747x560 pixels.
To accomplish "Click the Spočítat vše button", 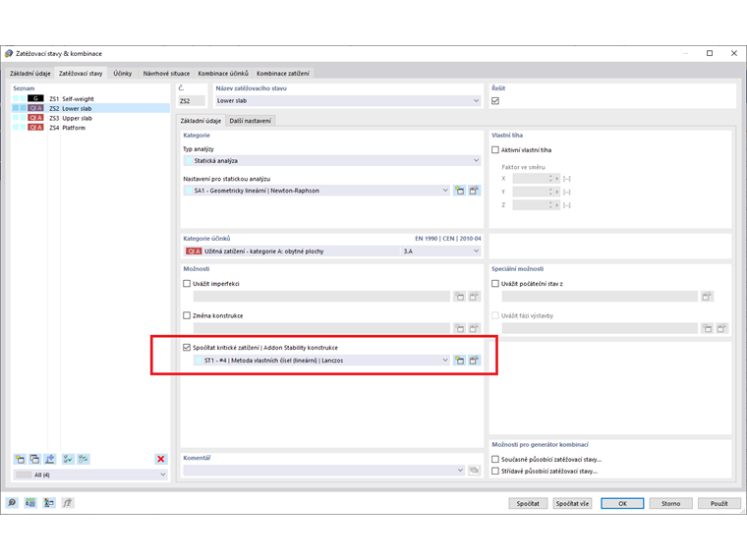I will 572,503.
